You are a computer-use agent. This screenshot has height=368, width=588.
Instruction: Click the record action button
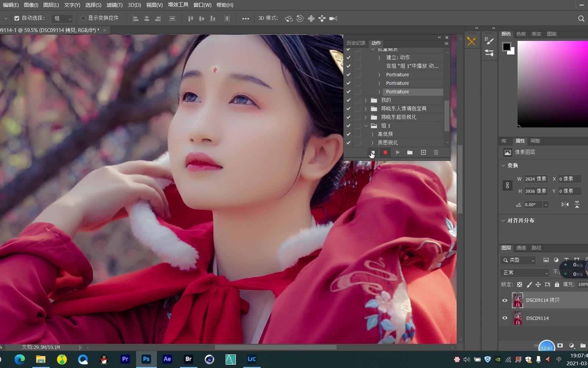tap(385, 153)
